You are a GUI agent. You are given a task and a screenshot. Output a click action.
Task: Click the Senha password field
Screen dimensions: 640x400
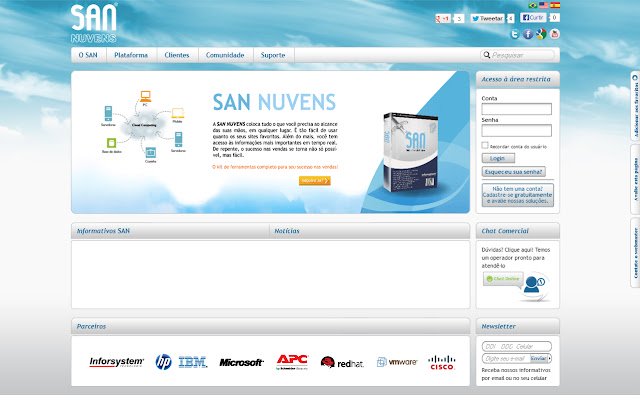(516, 131)
